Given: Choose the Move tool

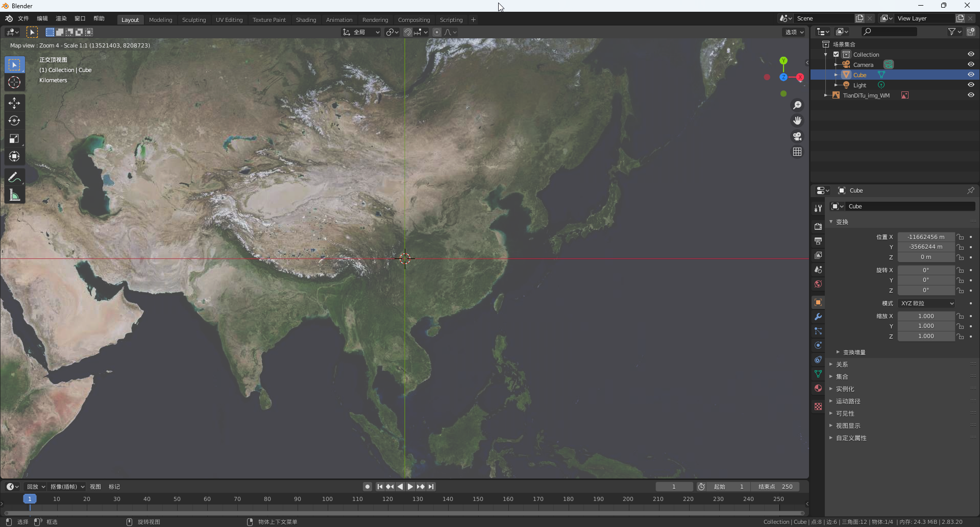Looking at the screenshot, I should (x=14, y=103).
